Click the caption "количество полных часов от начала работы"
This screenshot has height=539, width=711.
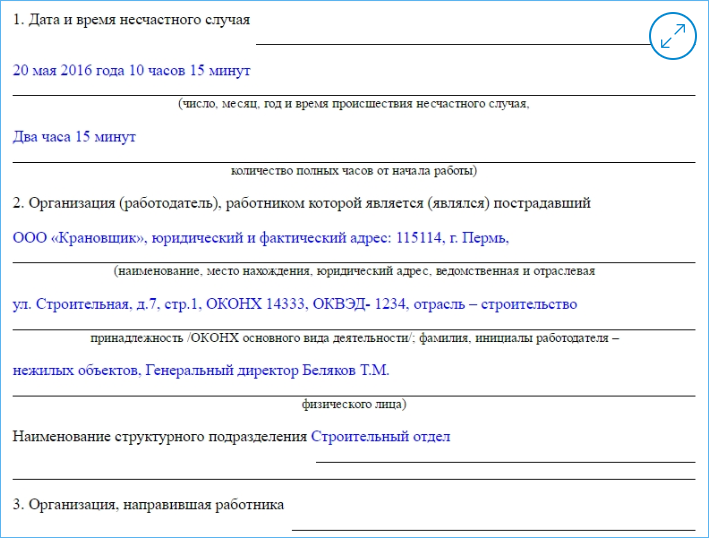pos(353,170)
